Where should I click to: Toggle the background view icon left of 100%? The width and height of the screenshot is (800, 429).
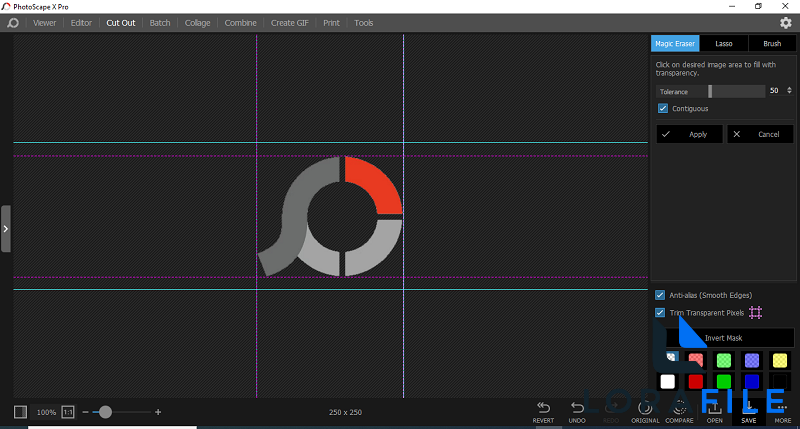pos(20,412)
